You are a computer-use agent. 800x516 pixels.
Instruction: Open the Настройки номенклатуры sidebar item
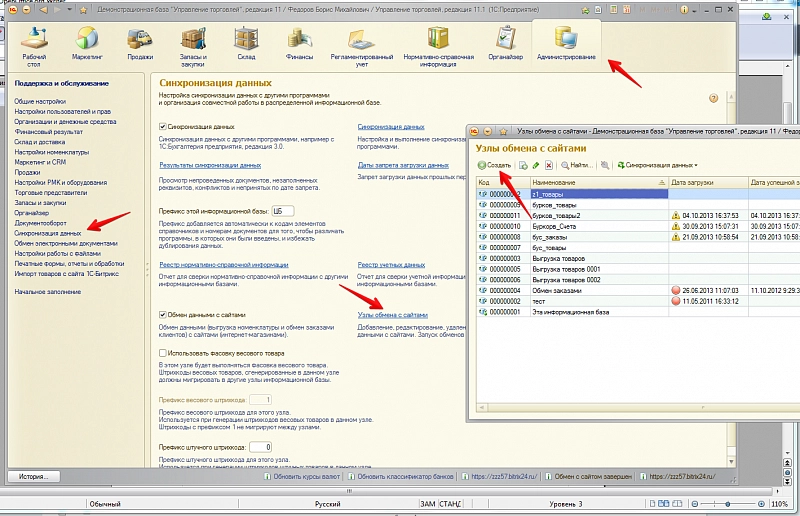(52, 151)
